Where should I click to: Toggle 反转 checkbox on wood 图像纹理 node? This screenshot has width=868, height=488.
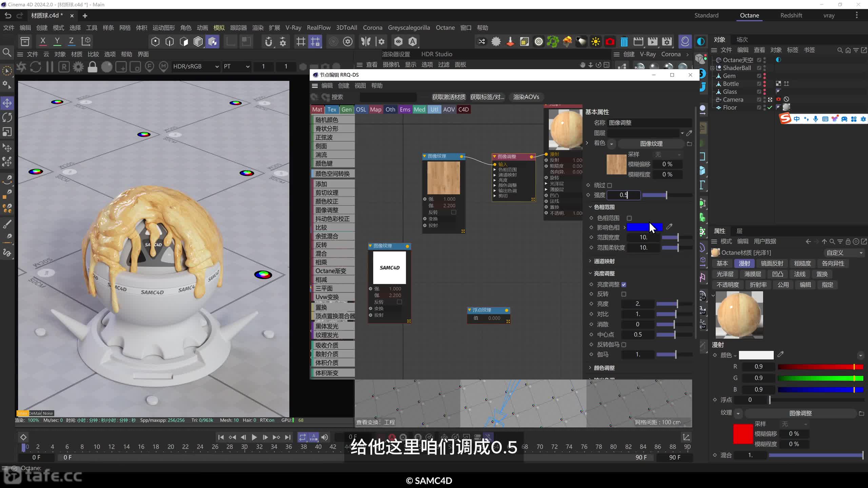click(454, 212)
